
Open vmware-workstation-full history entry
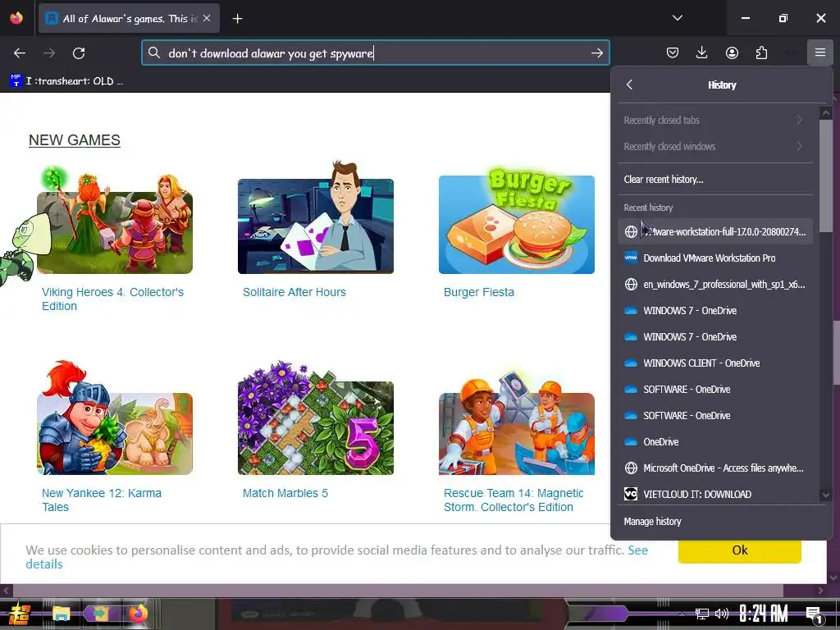tap(714, 231)
